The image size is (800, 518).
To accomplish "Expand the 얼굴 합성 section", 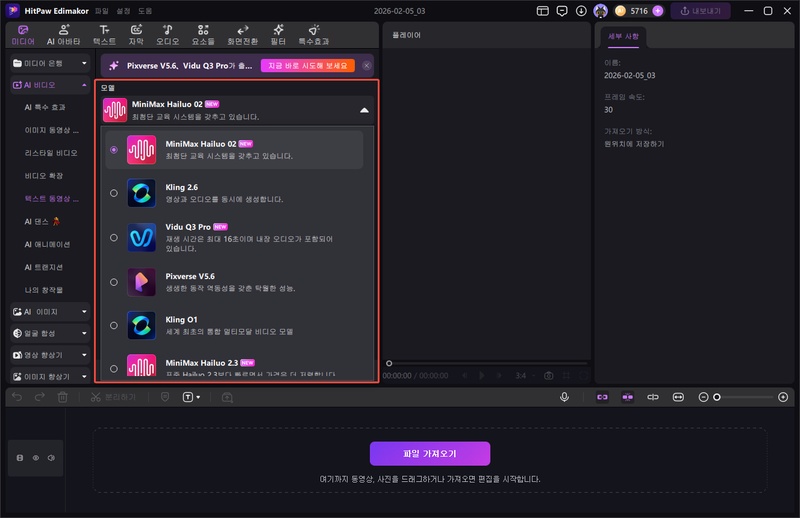I will click(50, 333).
